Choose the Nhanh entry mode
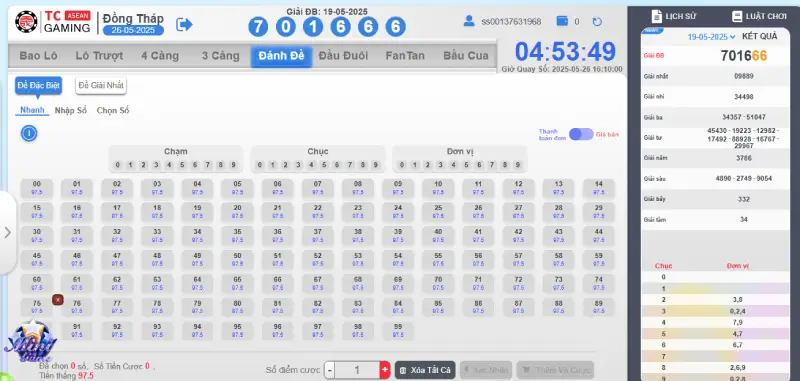 (32, 110)
